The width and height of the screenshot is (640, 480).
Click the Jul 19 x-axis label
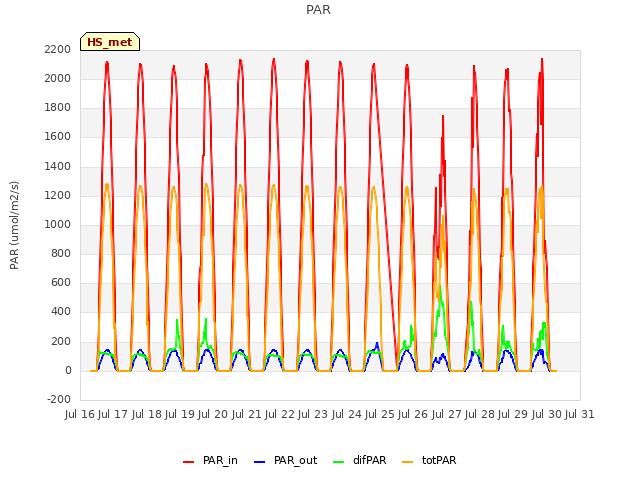[x=180, y=414]
